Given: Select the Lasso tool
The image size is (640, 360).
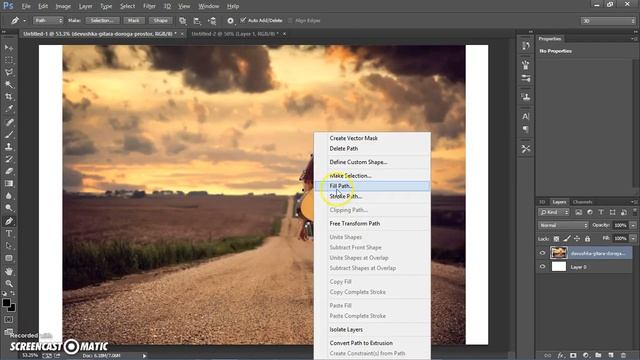Looking at the screenshot, I should tap(9, 73).
